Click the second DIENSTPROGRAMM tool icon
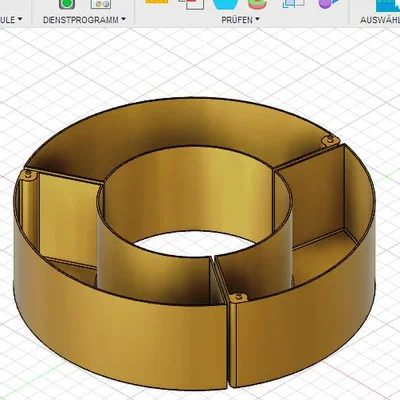This screenshot has width=400, height=400. (x=101, y=4)
